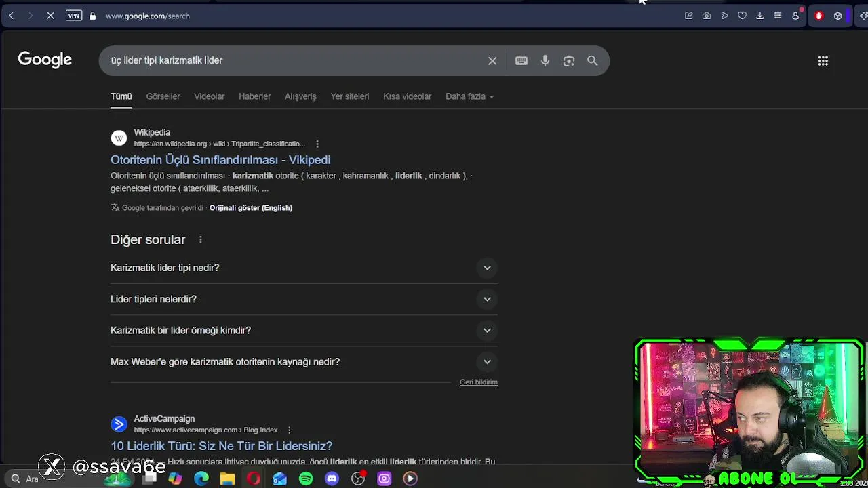Launch Microsoft Edge from taskbar
The height and width of the screenshot is (488, 868).
(x=201, y=479)
